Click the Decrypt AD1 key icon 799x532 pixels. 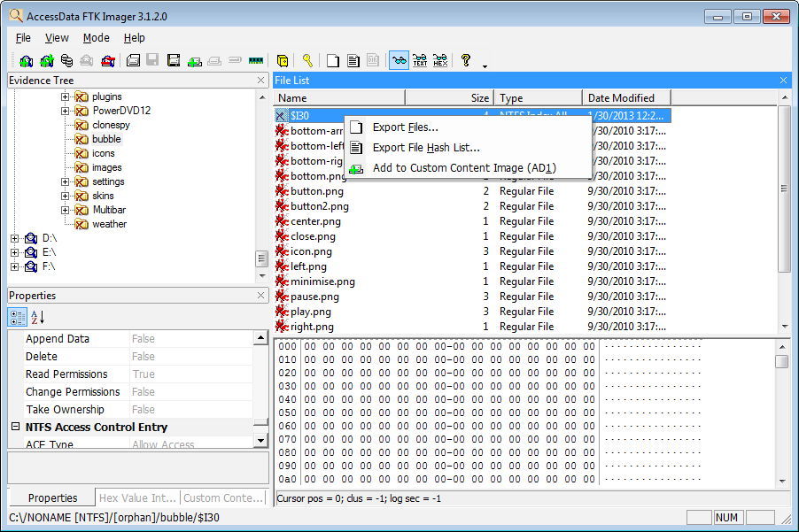point(306,61)
